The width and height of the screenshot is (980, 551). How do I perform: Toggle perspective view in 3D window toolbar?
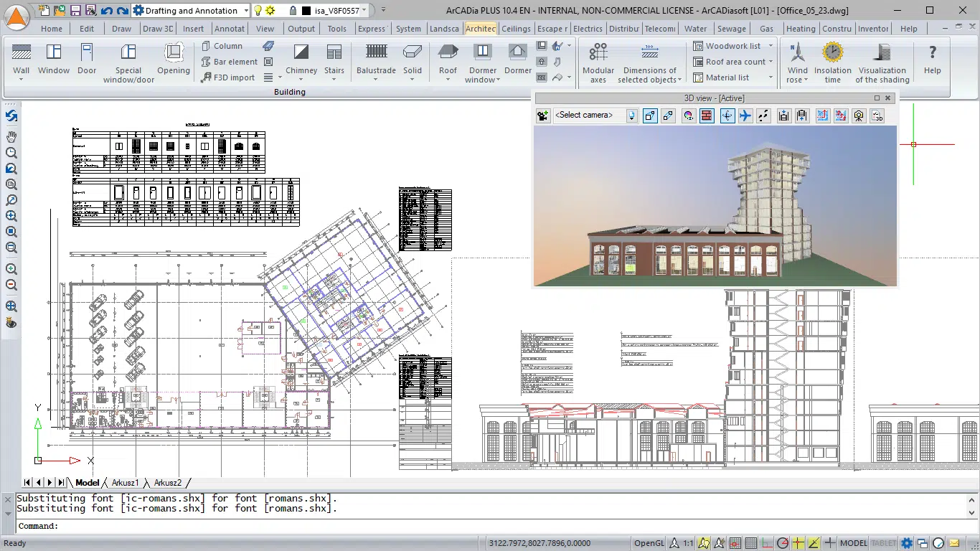[650, 116]
